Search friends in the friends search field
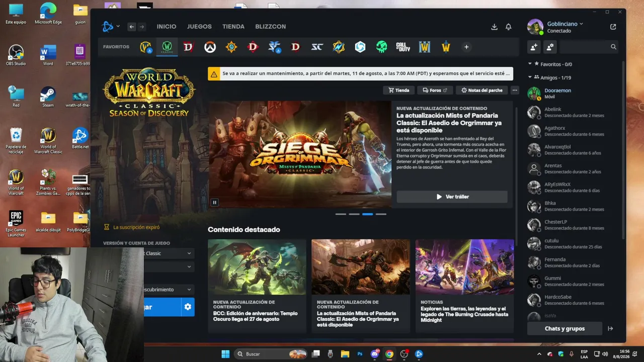 pyautogui.click(x=589, y=47)
